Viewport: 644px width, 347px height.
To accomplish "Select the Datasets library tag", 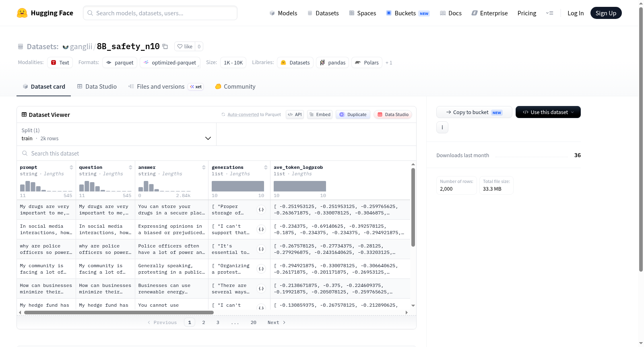I will pyautogui.click(x=295, y=62).
